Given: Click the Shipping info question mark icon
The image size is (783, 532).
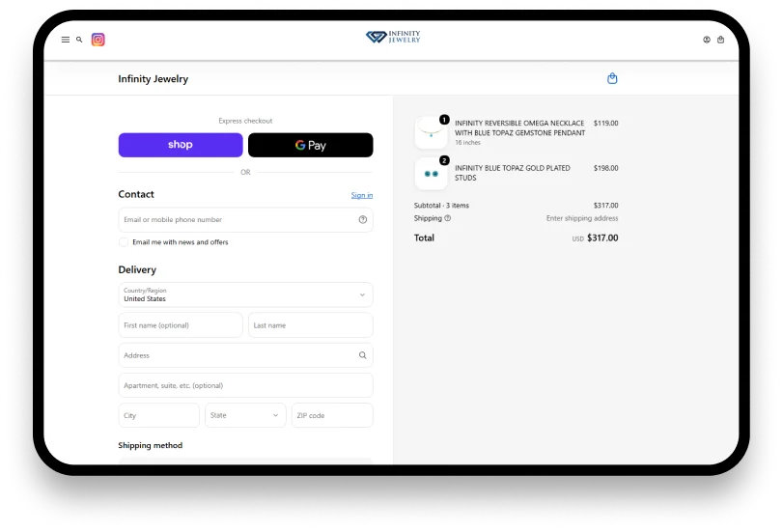Looking at the screenshot, I should click(447, 218).
